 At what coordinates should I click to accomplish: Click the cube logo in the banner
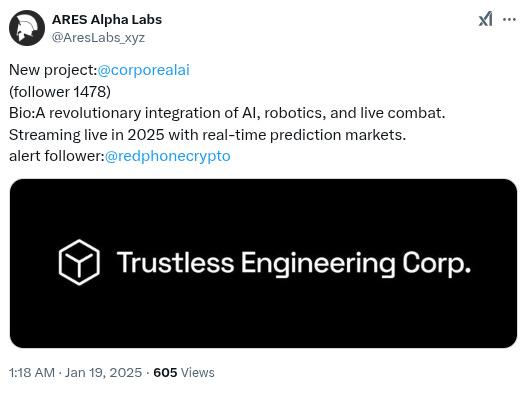(79, 262)
